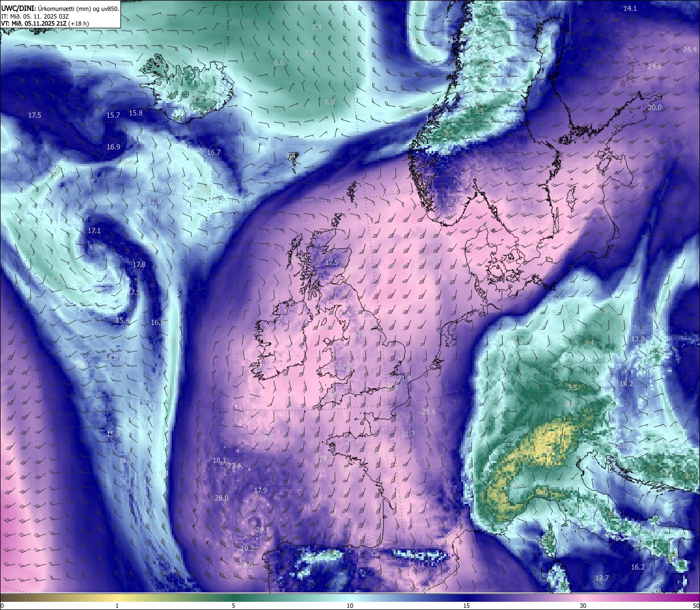
Task: Click the 15.7 value near Iceland
Action: [113, 115]
